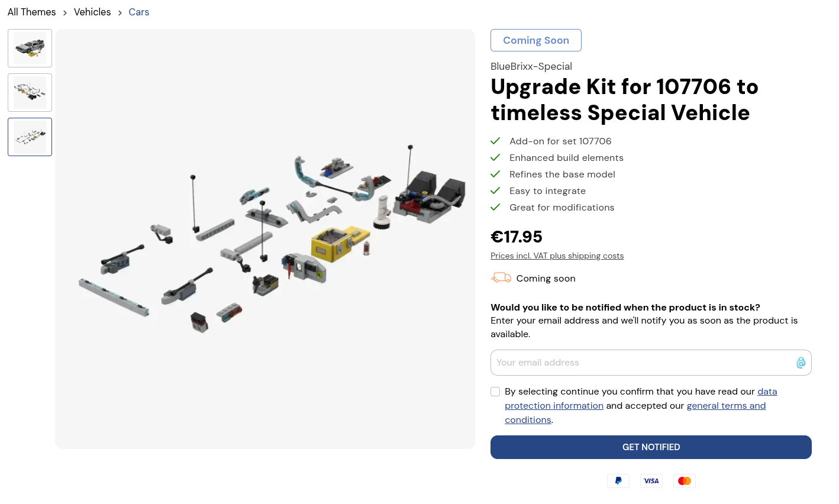Click the green checkmark beside Add-on for set 107706
The height and width of the screenshot is (504, 839).
tap(495, 141)
